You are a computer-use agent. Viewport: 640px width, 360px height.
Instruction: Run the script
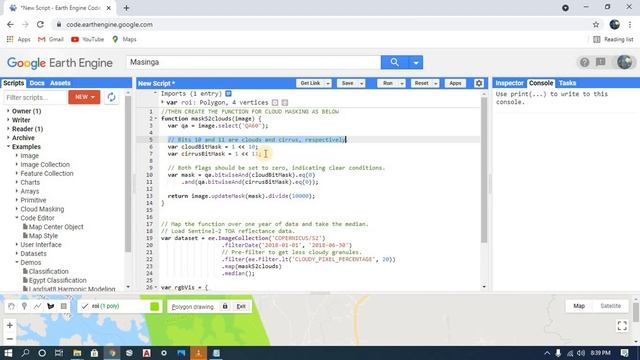pos(388,83)
